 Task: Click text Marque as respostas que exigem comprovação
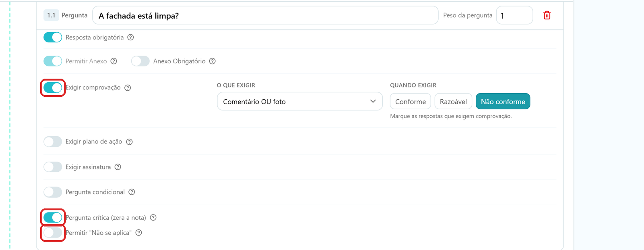click(x=451, y=116)
